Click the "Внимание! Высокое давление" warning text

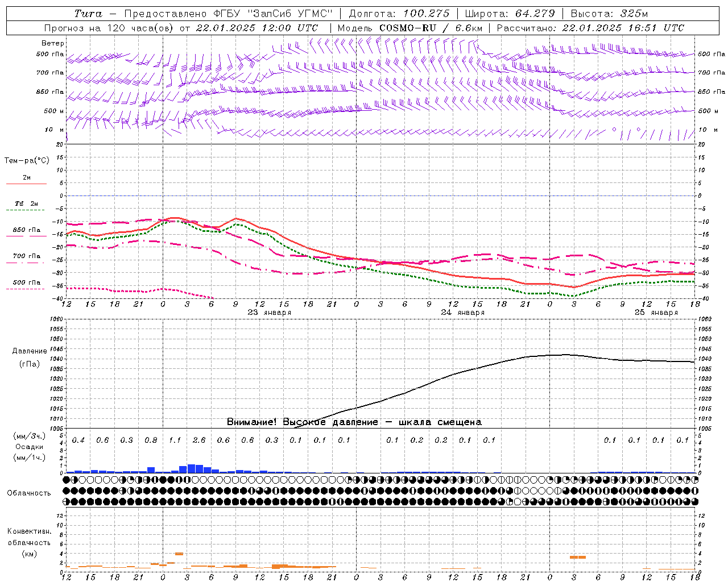(302, 422)
